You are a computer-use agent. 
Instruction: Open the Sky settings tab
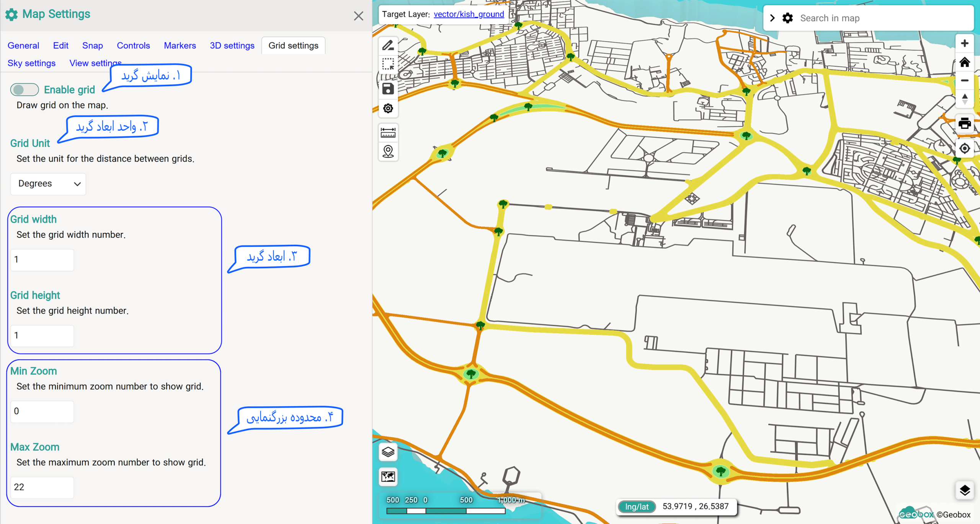pos(31,63)
